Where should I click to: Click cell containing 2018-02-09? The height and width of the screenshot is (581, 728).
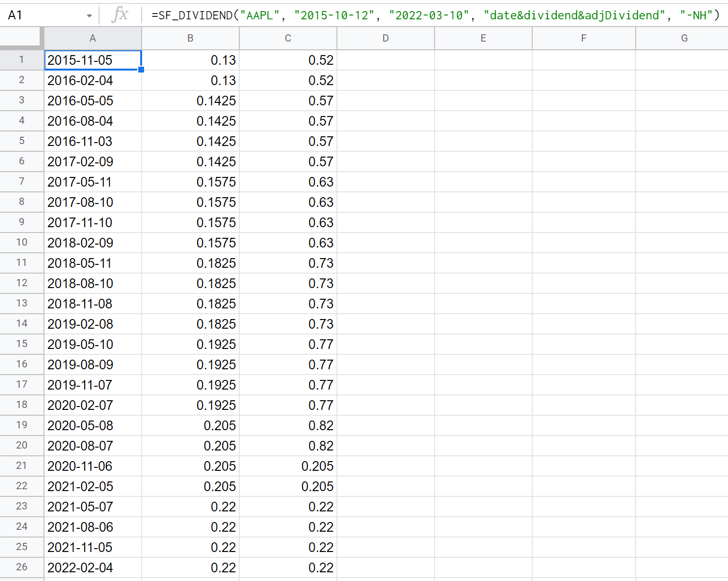tap(93, 243)
